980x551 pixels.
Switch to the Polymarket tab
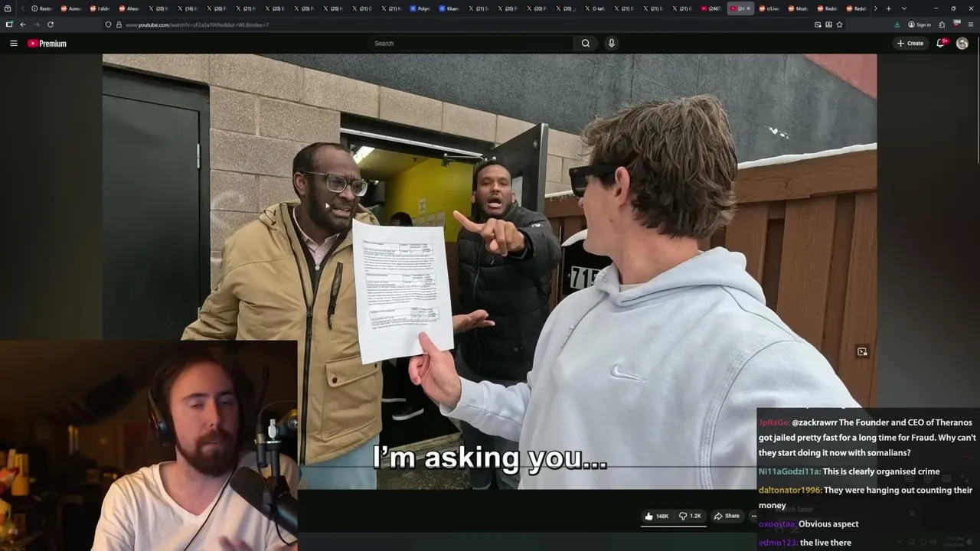(420, 8)
